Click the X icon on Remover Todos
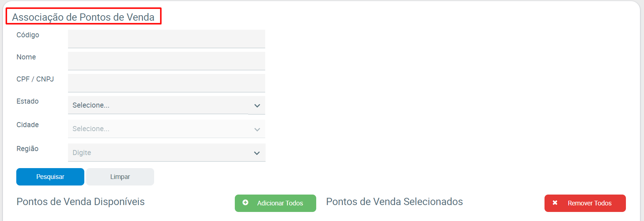This screenshot has width=644, height=221. tap(555, 203)
